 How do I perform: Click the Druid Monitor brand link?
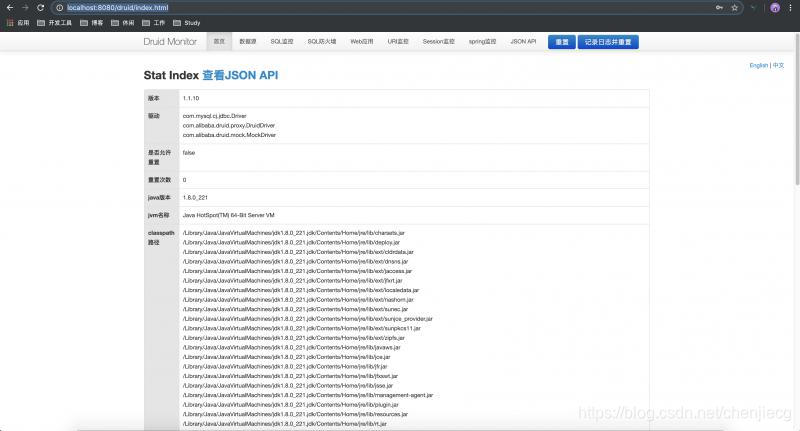[170, 41]
